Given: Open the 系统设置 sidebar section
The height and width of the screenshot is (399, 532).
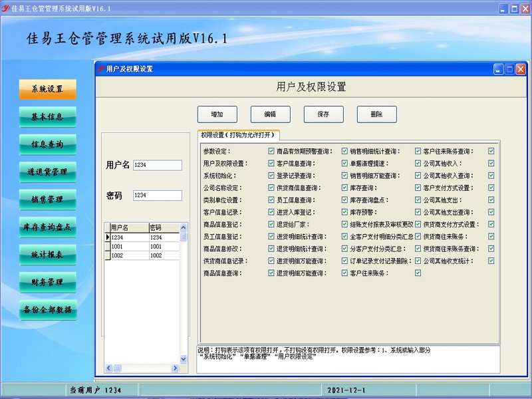Looking at the screenshot, I should 47,89.
